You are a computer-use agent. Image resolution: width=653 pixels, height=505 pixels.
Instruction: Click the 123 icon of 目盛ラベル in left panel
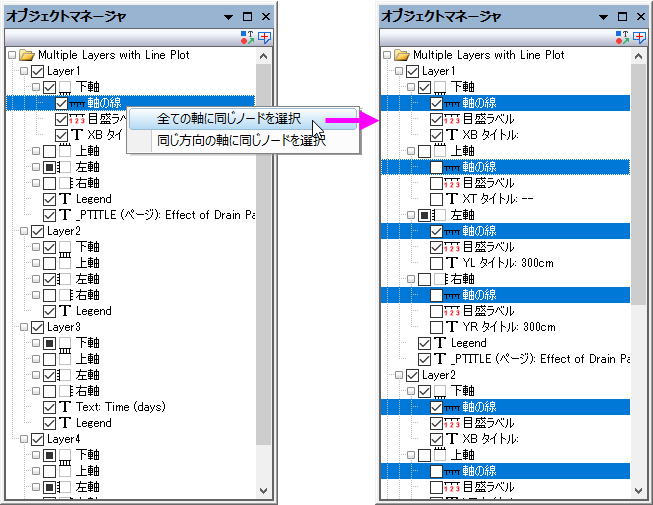click(x=77, y=119)
